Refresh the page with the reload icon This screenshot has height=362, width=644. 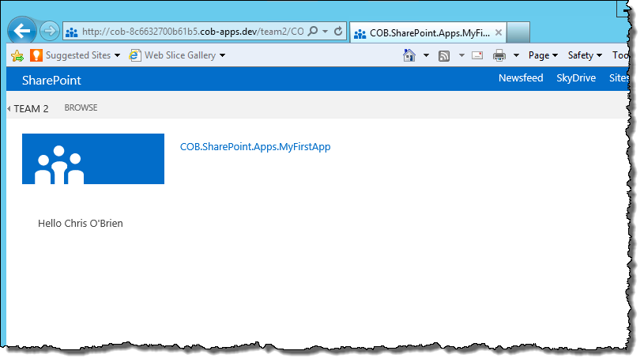point(338,32)
